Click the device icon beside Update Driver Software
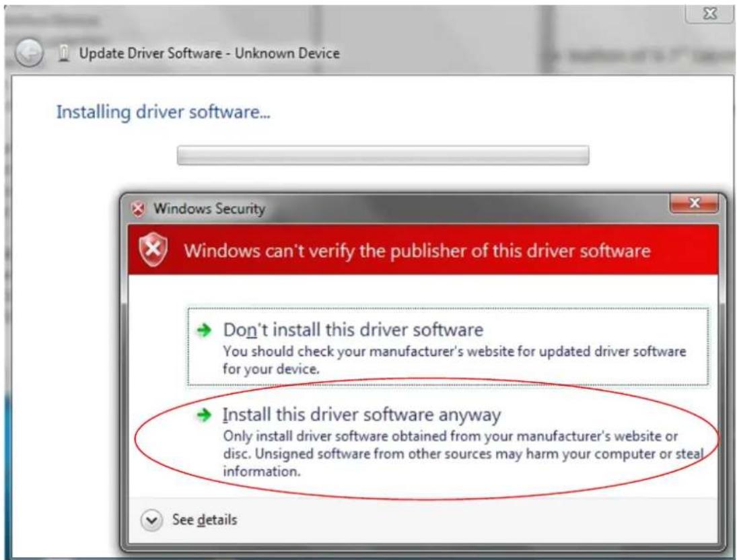This screenshot has width=737, height=560. pos(64,54)
